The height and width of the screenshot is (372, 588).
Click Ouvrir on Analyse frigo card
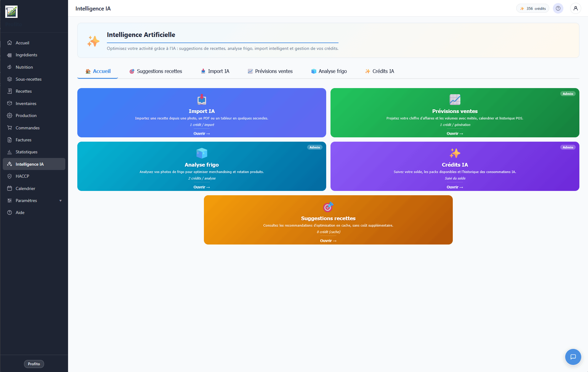point(201,187)
